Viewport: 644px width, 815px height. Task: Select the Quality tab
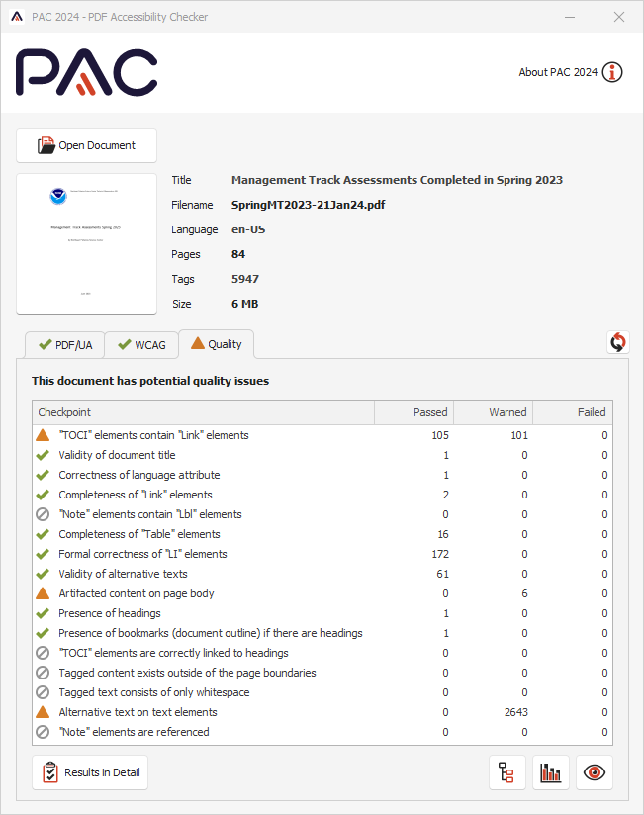click(x=216, y=344)
